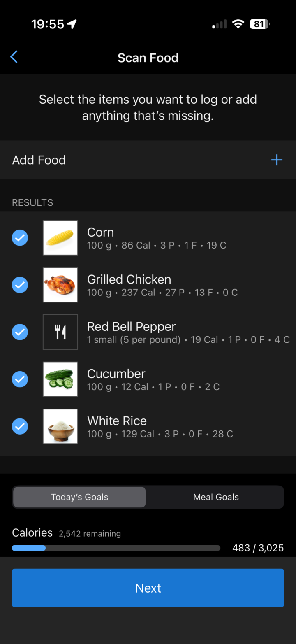Deselect the White Rice checkbox
This screenshot has height=644, width=296.
[x=20, y=426]
